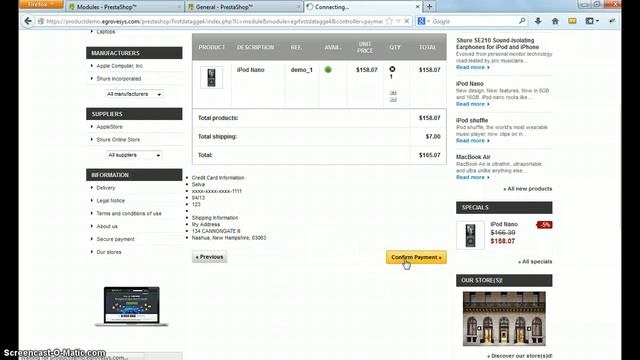This screenshot has height=360, width=640.
Task: Click the SPECIALS block header
Action: [504, 207]
